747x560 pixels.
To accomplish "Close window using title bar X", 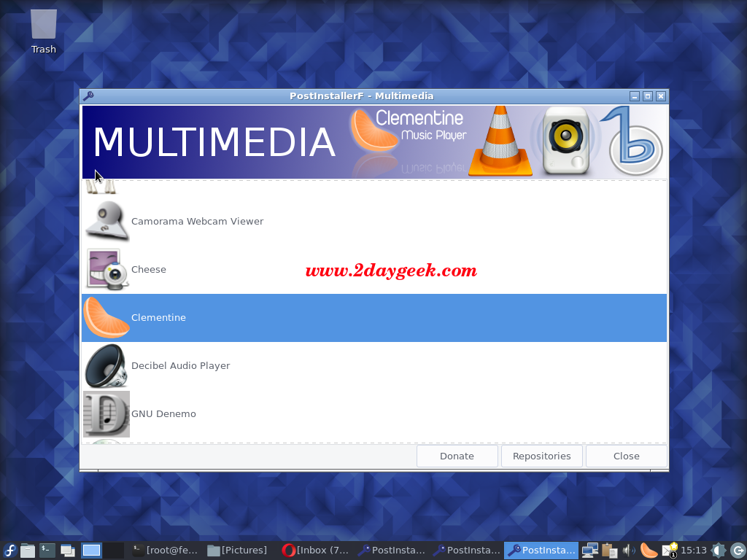I will (661, 96).
